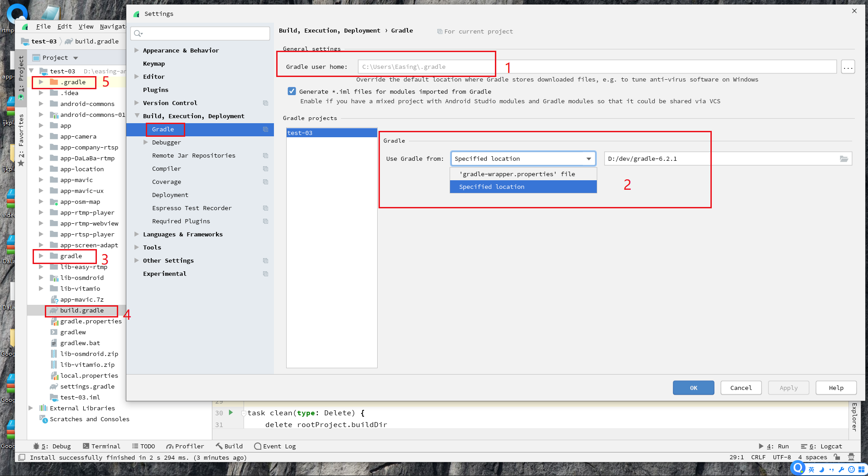Click the hector inspector icon in status bar
This screenshot has width=868, height=476.
click(851, 457)
